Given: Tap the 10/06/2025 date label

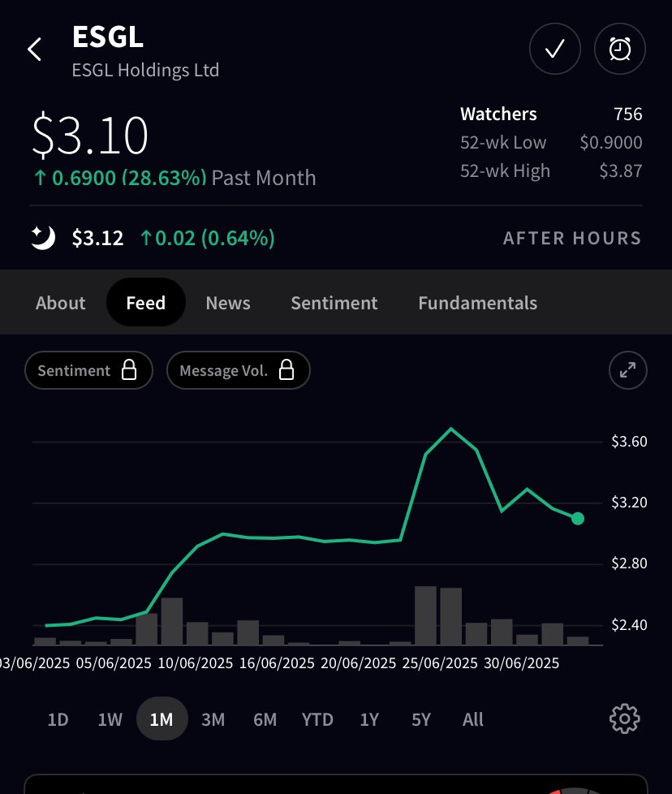Looking at the screenshot, I should coord(196,662).
